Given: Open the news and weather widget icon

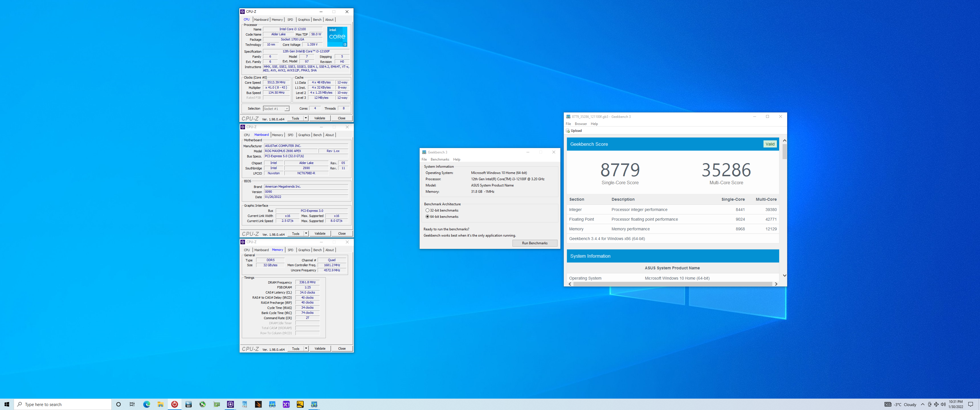Looking at the screenshot, I should [x=887, y=404].
